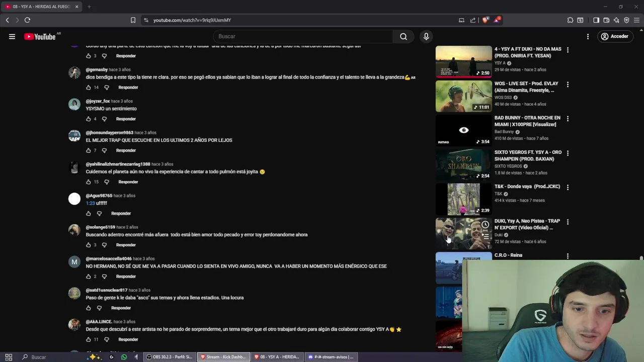Open options menu for BAD BUNNY Otra Noche video
The width and height of the screenshot is (644, 362).
coord(568,119)
